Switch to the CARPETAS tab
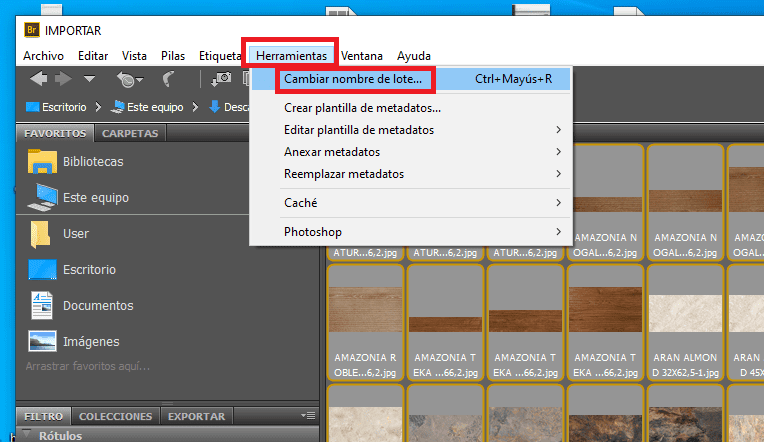The height and width of the screenshot is (442, 764). point(130,133)
